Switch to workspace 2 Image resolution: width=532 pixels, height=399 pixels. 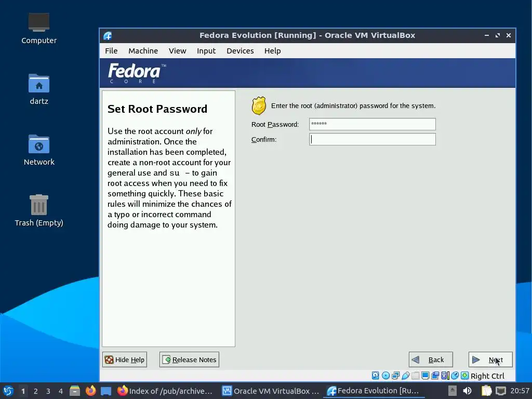(36, 391)
